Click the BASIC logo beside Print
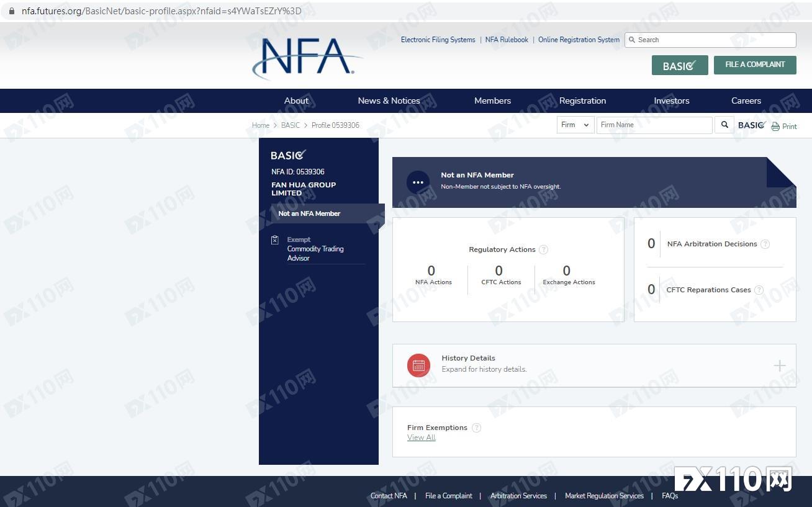 751,125
